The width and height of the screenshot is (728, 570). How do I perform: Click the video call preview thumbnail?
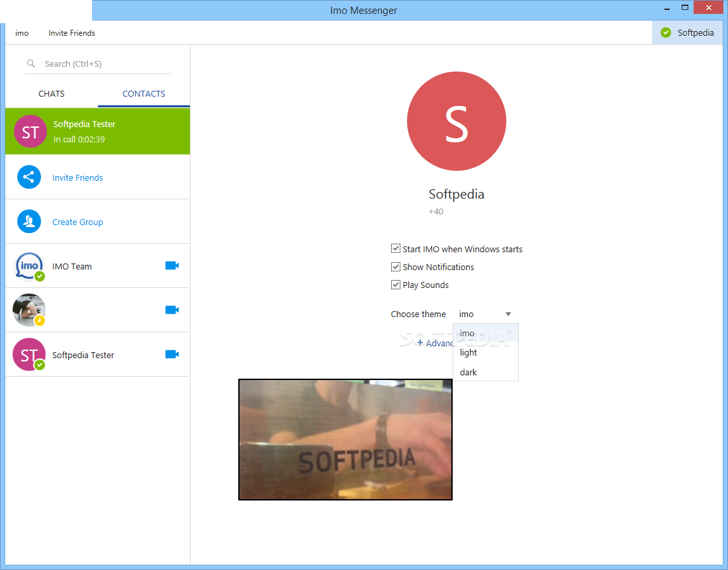point(345,440)
